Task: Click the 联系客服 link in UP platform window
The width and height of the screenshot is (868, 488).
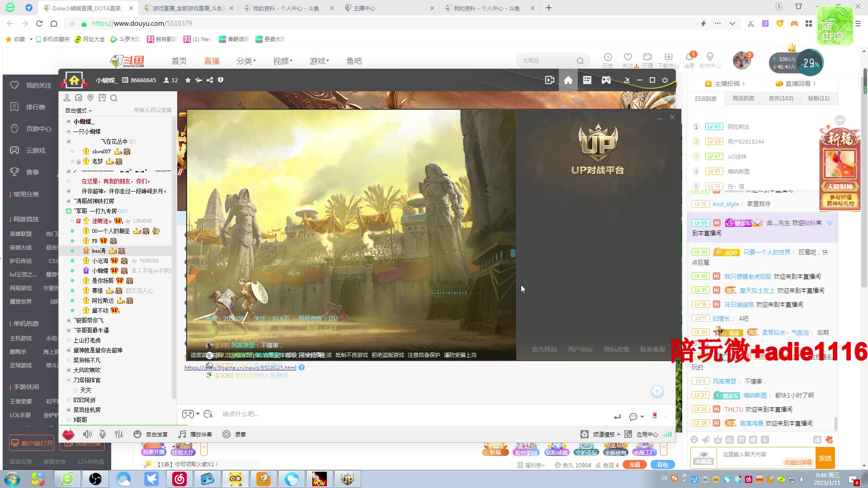Action: pos(652,349)
